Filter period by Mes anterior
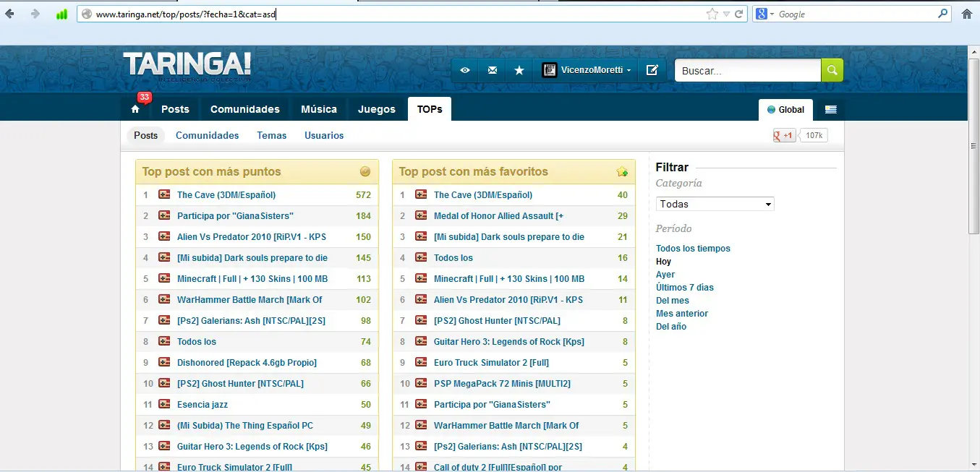 click(682, 314)
